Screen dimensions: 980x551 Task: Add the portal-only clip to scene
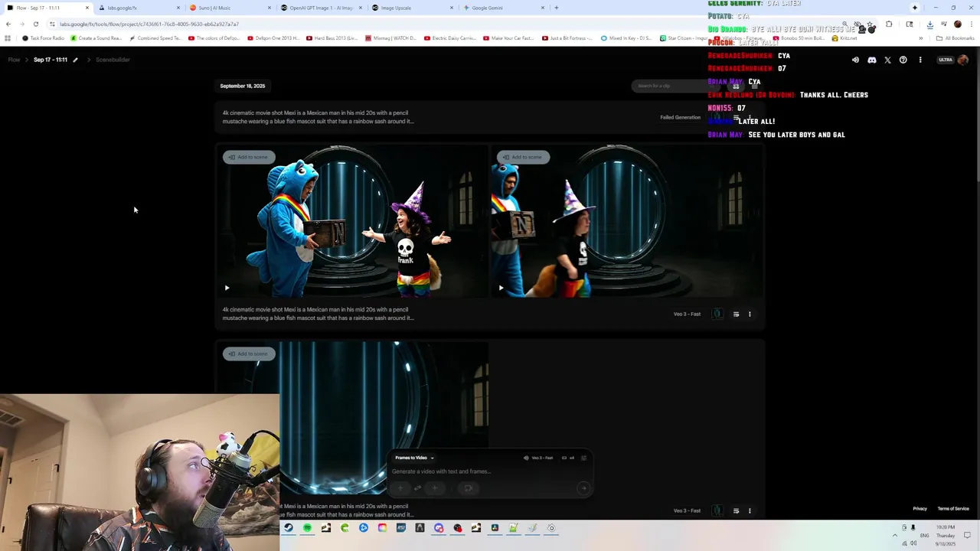(249, 354)
